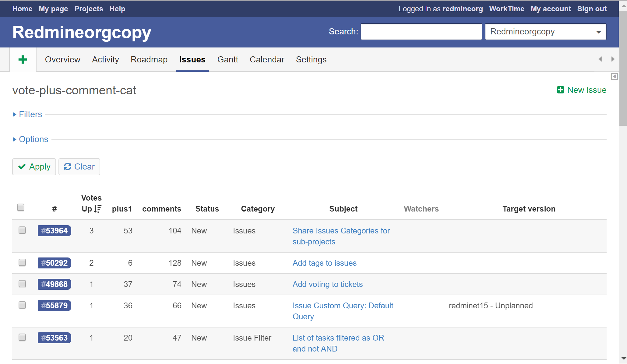Click the Votes Up sort order icon
627x364 pixels.
97,209
